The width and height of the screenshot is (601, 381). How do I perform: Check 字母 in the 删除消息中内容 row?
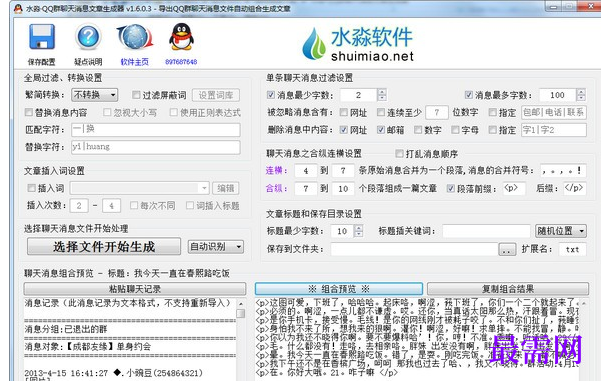(455, 130)
